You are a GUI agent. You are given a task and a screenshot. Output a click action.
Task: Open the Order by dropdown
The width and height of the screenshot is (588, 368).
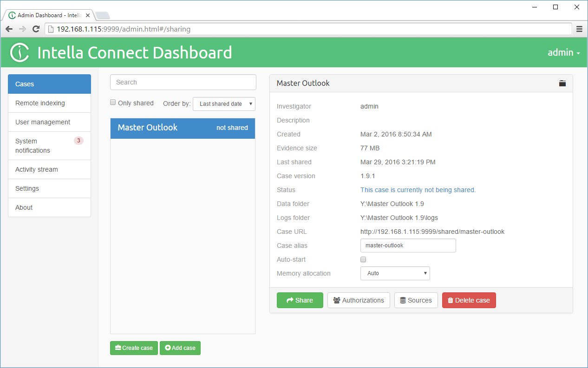click(224, 104)
